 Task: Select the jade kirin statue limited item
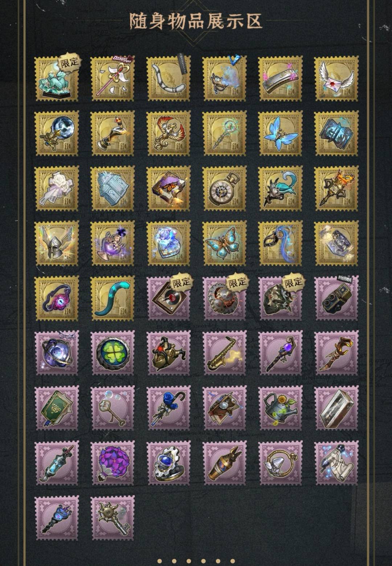tap(57, 78)
